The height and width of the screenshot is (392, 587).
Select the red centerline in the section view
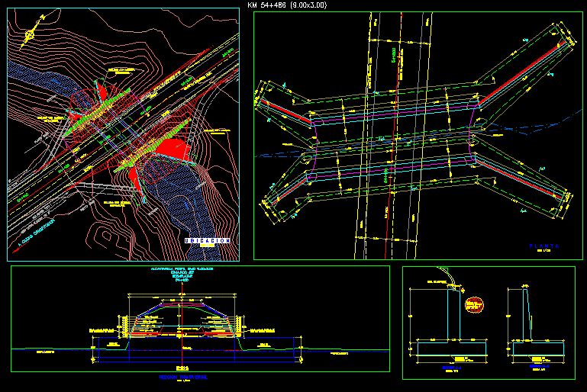pos(182,328)
